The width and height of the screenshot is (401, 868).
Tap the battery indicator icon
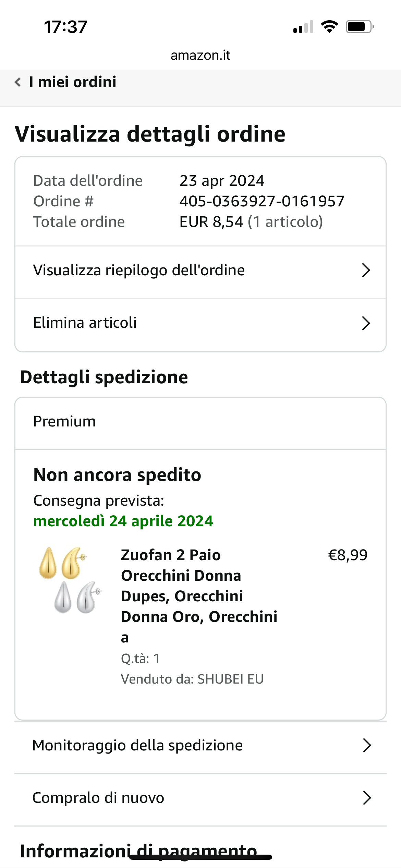pyautogui.click(x=359, y=27)
